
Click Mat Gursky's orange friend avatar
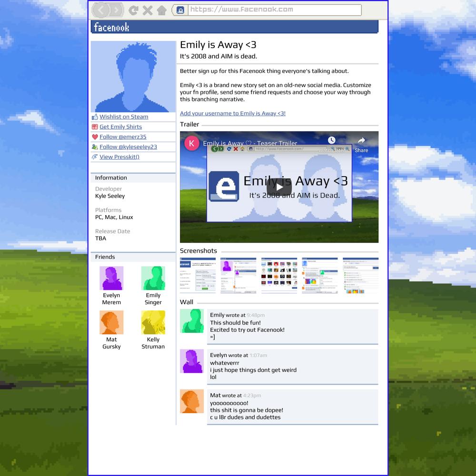(111, 322)
